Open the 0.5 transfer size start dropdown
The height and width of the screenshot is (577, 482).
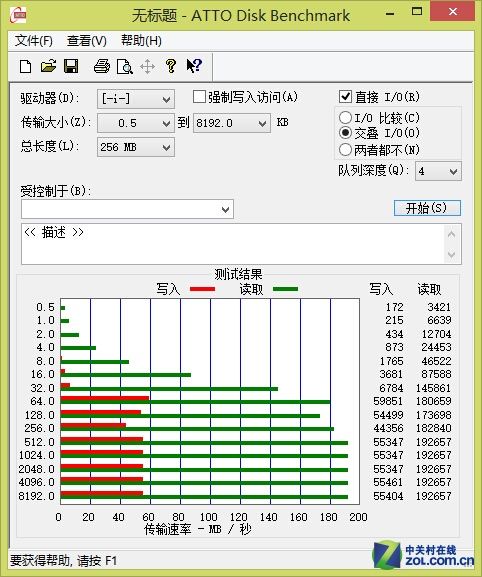click(136, 123)
